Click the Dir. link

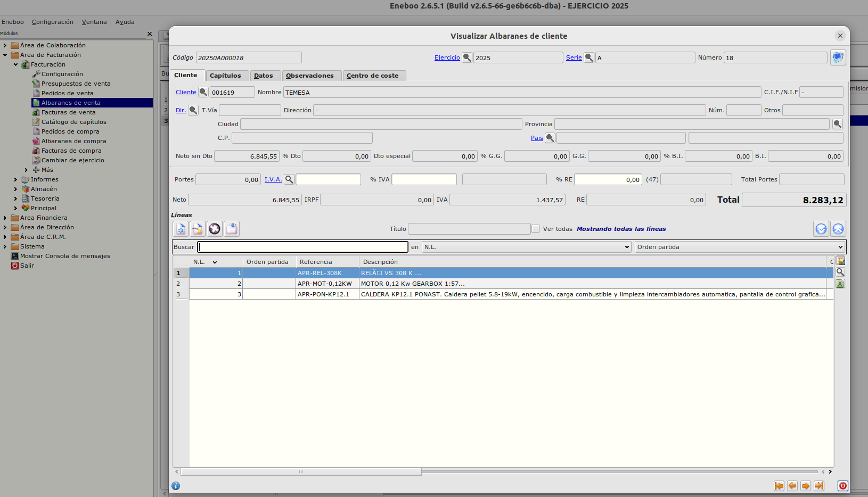(x=181, y=110)
